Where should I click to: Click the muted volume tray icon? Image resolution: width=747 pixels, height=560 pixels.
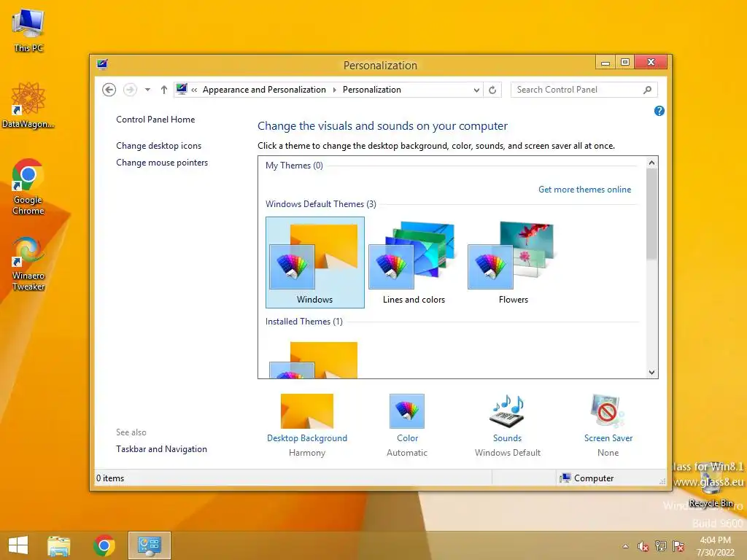tap(643, 546)
